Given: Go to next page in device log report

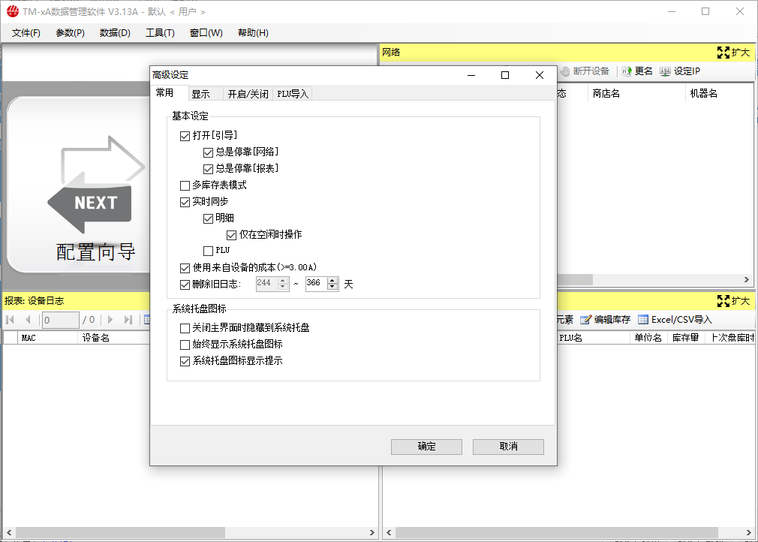Looking at the screenshot, I should click(110, 320).
